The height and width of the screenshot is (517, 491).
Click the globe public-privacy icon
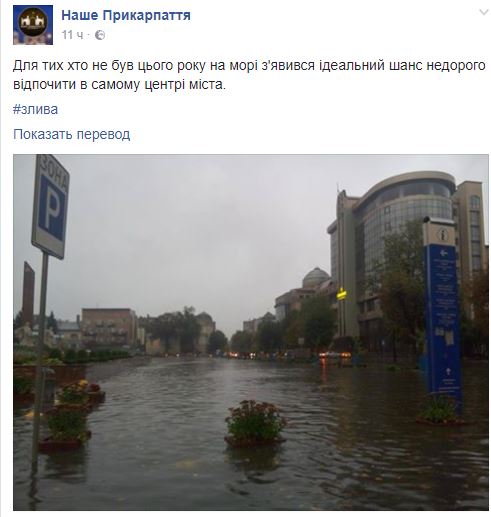[100, 35]
